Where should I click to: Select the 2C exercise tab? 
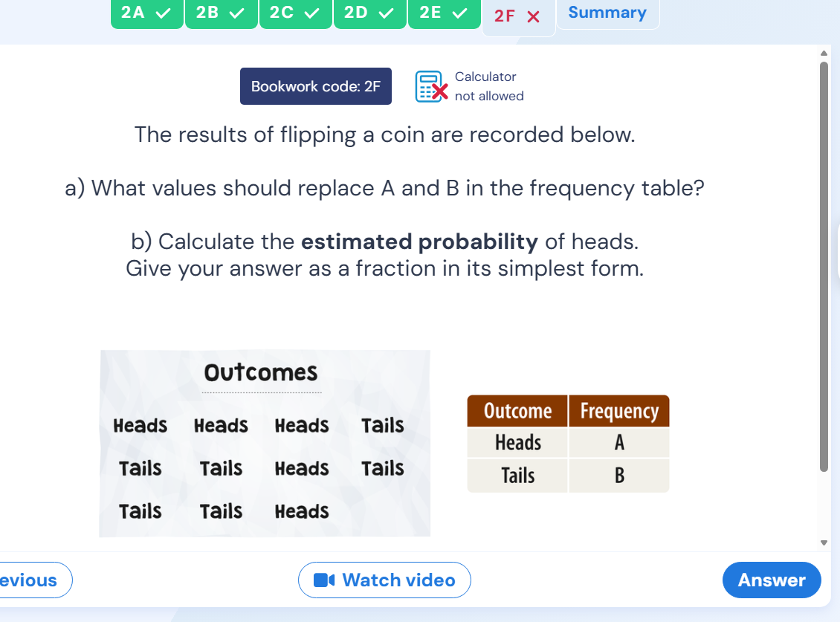pyautogui.click(x=295, y=12)
